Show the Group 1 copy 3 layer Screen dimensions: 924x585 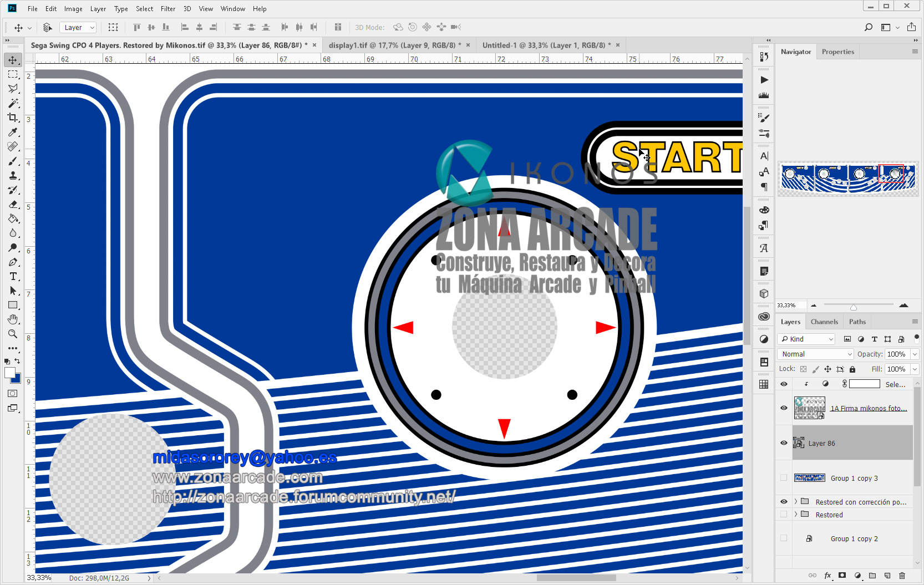click(x=784, y=477)
